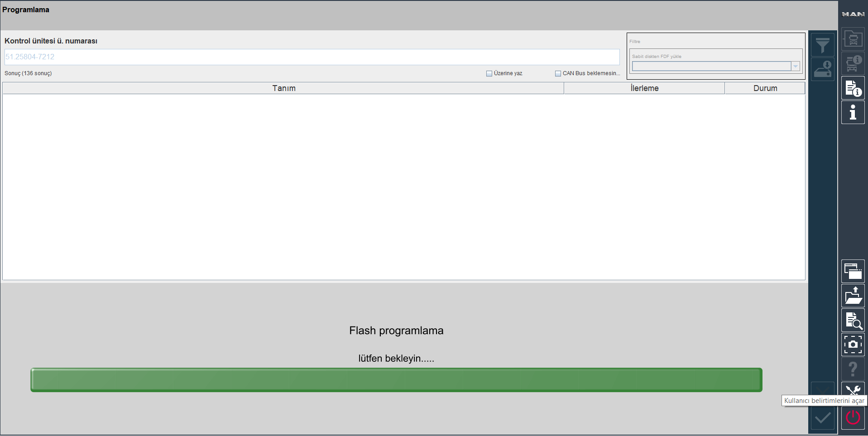This screenshot has width=868, height=436.
Task: Open the vehicle folder icon
Action: [853, 39]
